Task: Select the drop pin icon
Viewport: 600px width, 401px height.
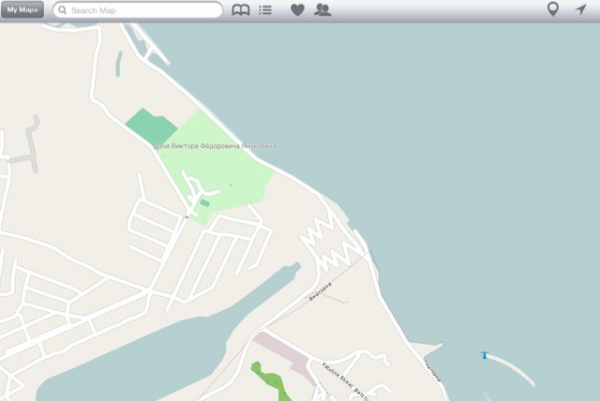Action: coord(553,9)
